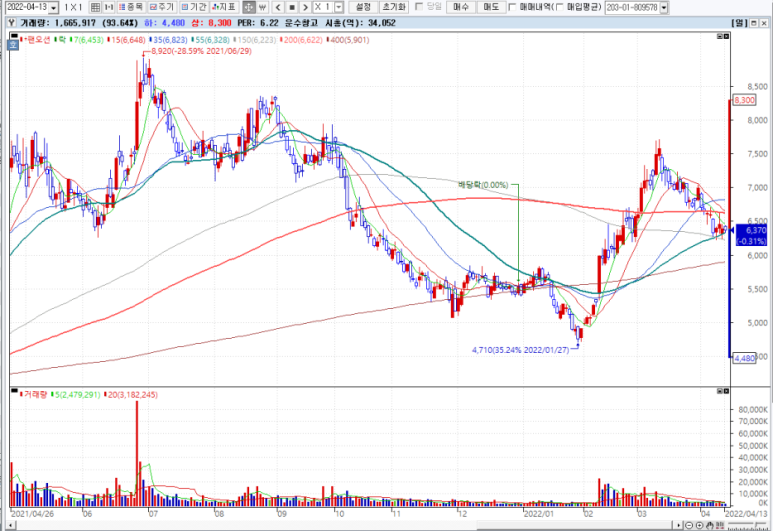Viewport: 773px width, 531px height.
Task: Click volume pane minimize icon
Action: (x=720, y=390)
